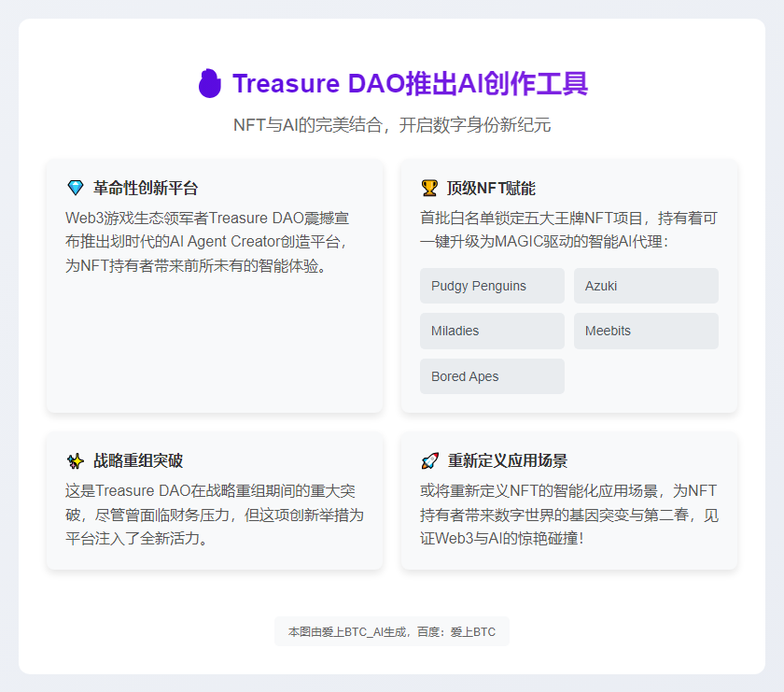Click the purple money bag icon in title

click(209, 83)
